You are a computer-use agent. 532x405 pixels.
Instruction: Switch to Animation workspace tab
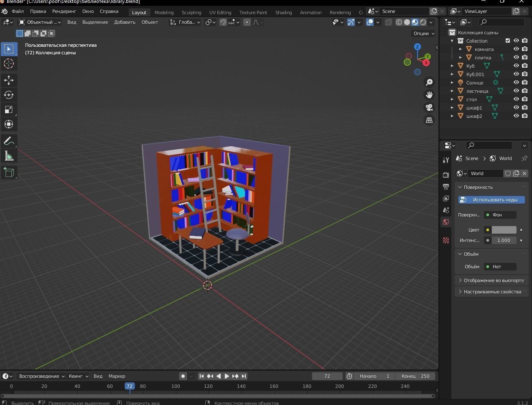coord(311,12)
